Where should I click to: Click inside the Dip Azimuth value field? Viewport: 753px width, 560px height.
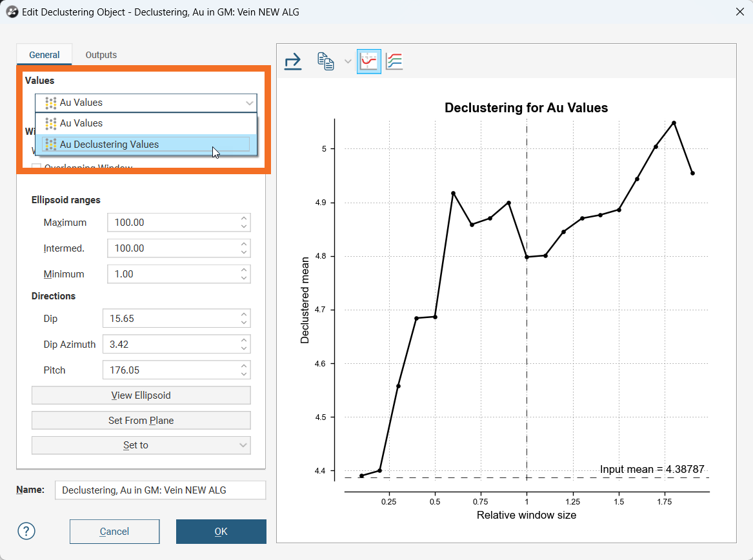click(x=170, y=345)
